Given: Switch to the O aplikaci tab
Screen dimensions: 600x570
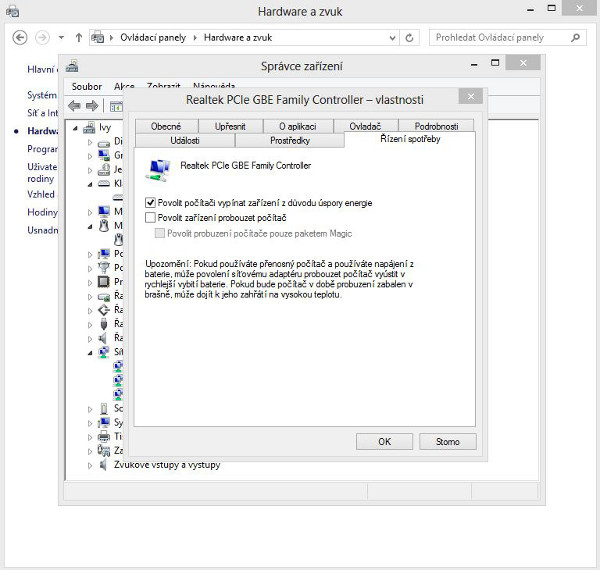Looking at the screenshot, I should 298,126.
